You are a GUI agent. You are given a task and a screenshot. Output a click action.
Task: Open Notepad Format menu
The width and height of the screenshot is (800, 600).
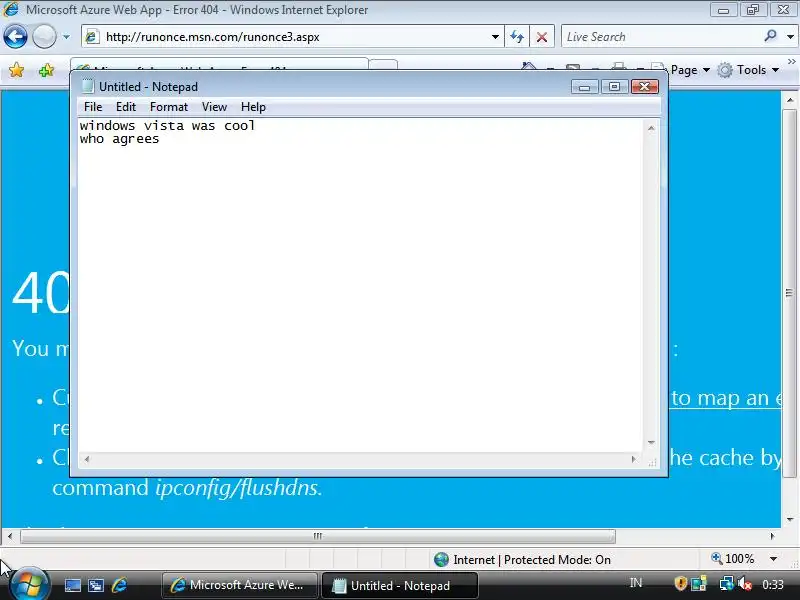click(x=169, y=107)
